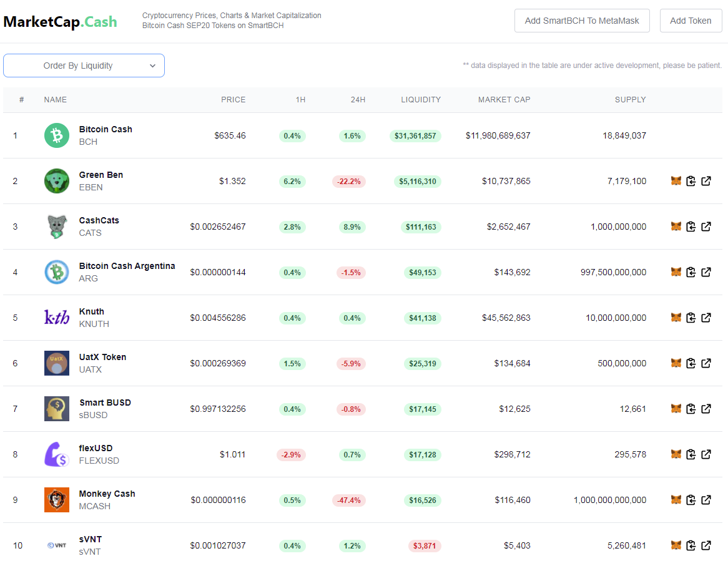Copy CashCats contract address icon
The height and width of the screenshot is (566, 728).
(691, 227)
